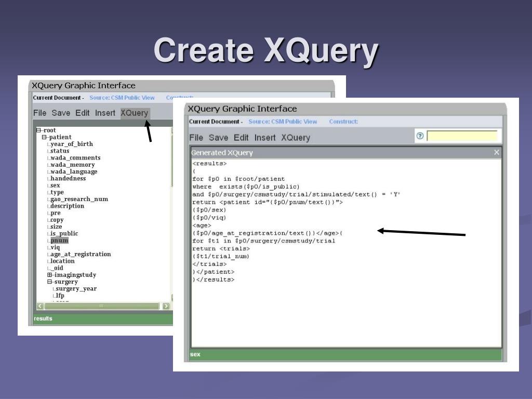The height and width of the screenshot is (399, 532).
Task: Collapse the root tree node
Action: tap(38, 130)
